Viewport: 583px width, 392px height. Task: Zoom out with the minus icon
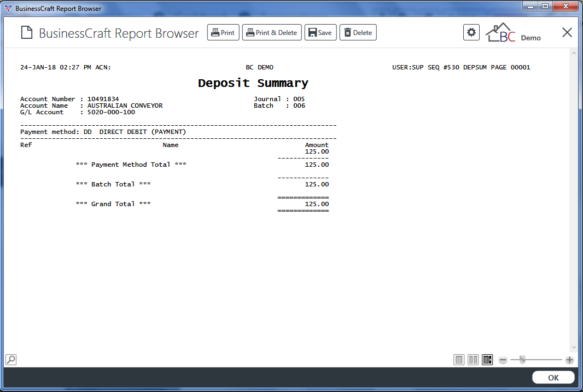click(503, 360)
